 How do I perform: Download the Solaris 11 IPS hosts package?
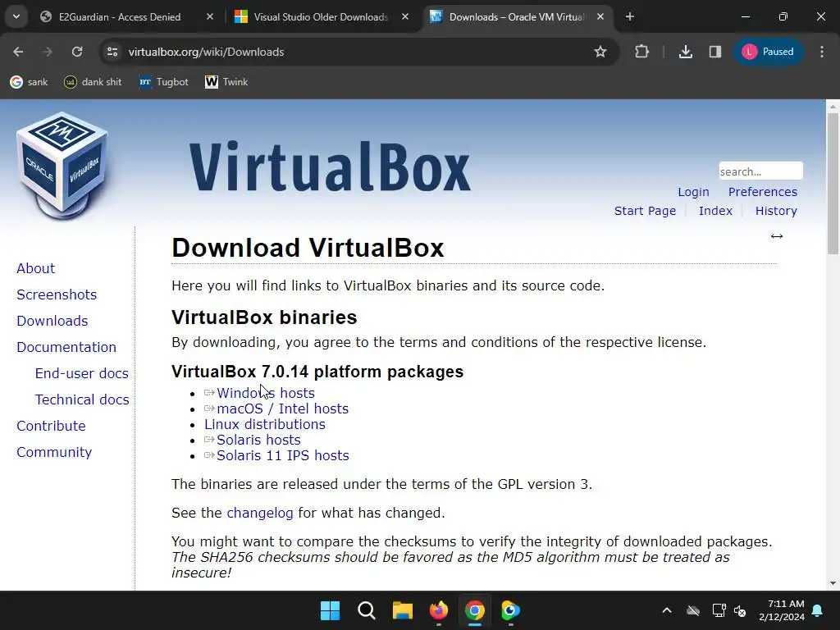point(282,455)
